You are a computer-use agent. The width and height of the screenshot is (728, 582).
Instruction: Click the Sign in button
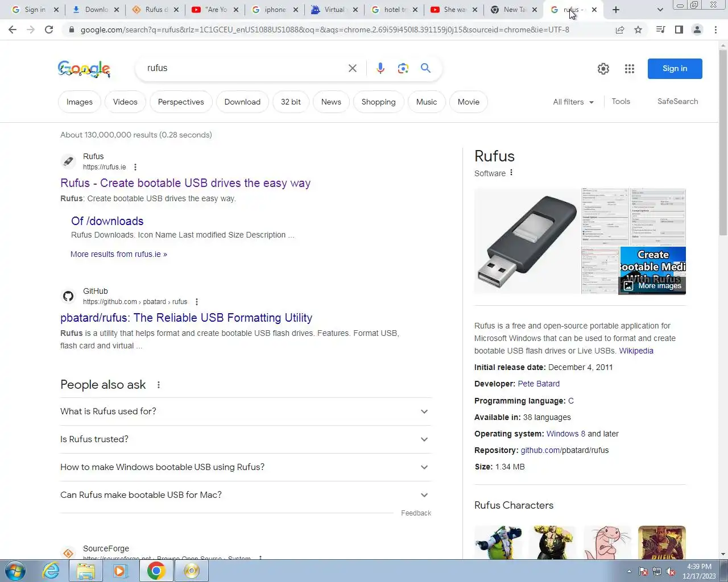[675, 69]
